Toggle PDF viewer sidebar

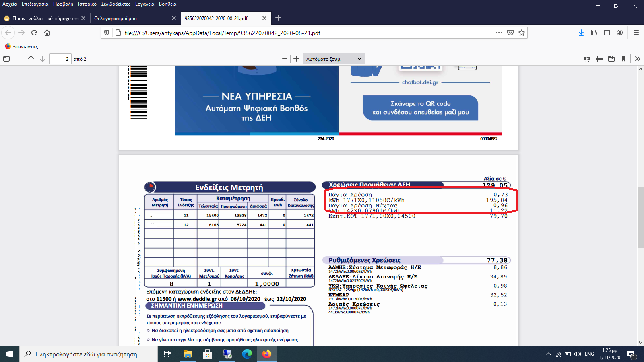(6, 59)
